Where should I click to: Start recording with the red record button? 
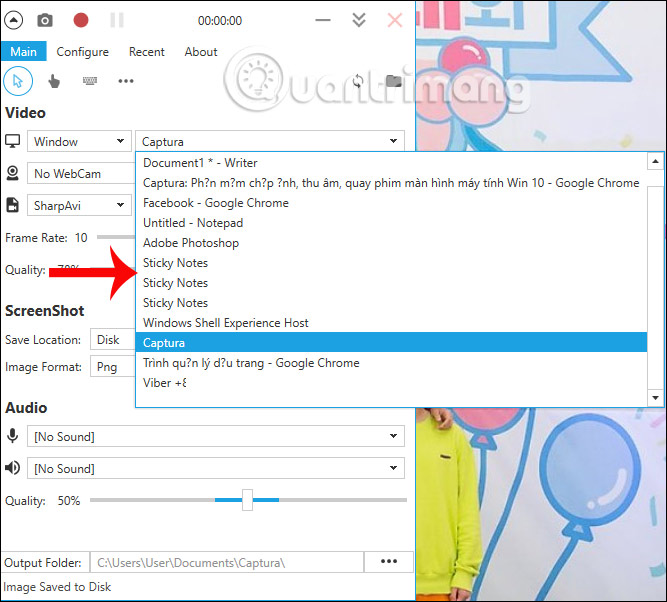tap(80, 20)
